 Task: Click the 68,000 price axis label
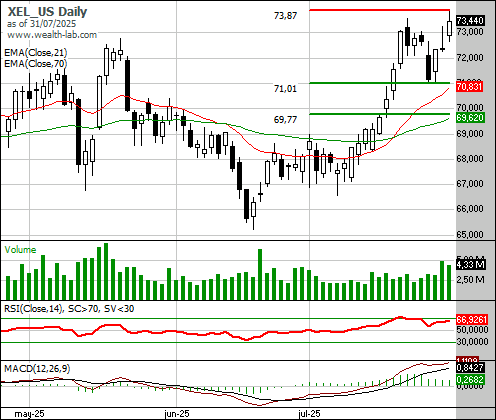(x=470, y=159)
